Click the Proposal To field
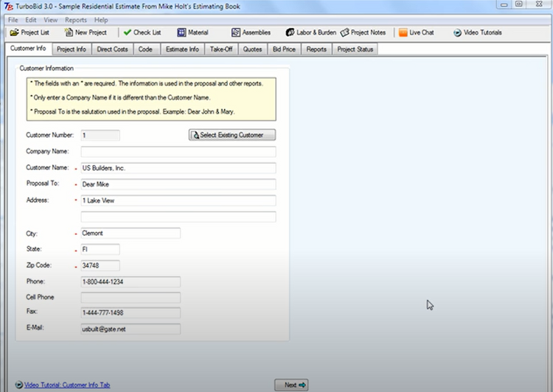 (x=178, y=184)
